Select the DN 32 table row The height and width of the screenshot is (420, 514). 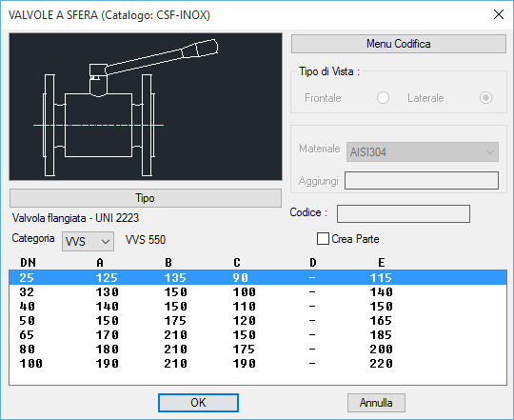point(258,291)
